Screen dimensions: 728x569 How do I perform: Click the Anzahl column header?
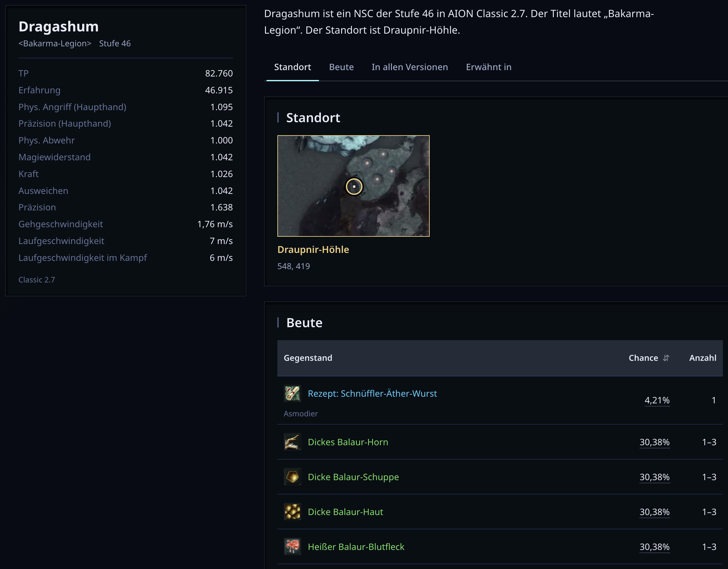pyautogui.click(x=703, y=358)
